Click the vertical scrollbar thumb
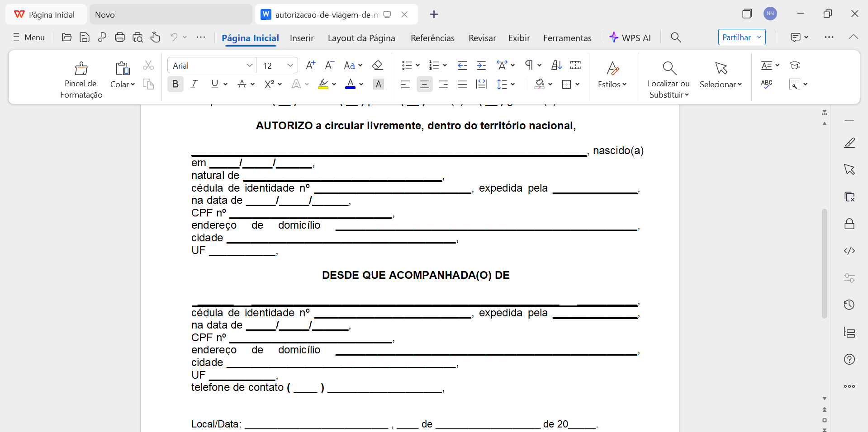868x432 pixels. [x=825, y=263]
